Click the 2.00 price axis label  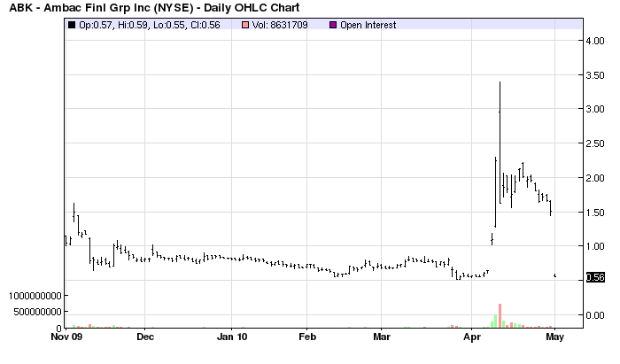(595, 178)
